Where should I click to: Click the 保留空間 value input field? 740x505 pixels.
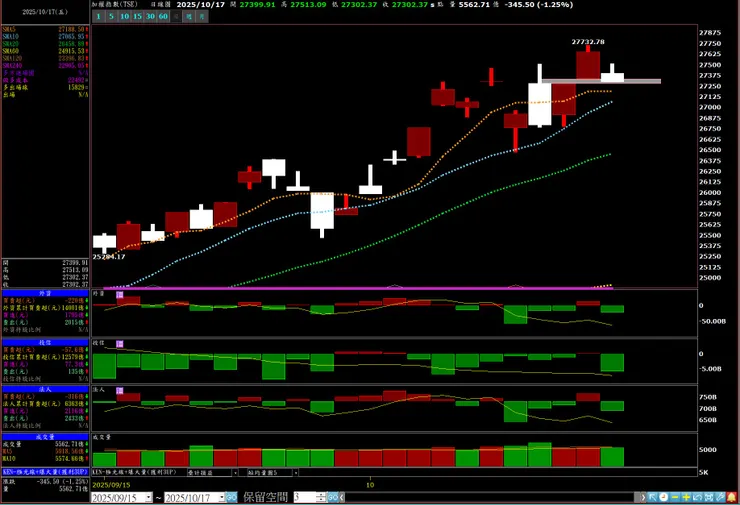pyautogui.click(x=305, y=497)
